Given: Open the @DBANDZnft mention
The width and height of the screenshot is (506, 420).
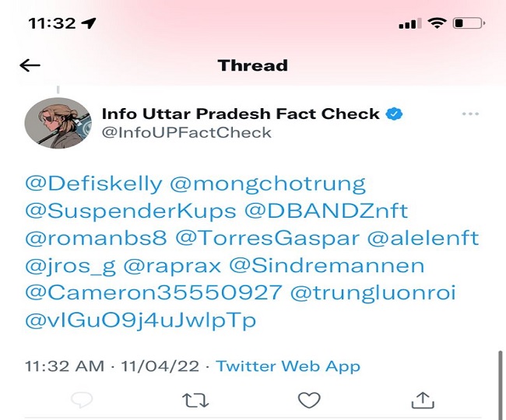Looking at the screenshot, I should 327,212.
